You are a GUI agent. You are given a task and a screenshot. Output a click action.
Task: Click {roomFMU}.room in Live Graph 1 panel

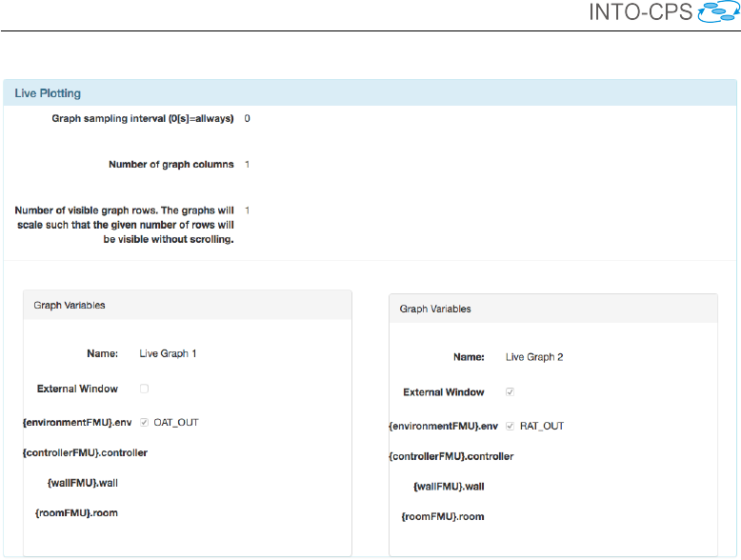76,513
